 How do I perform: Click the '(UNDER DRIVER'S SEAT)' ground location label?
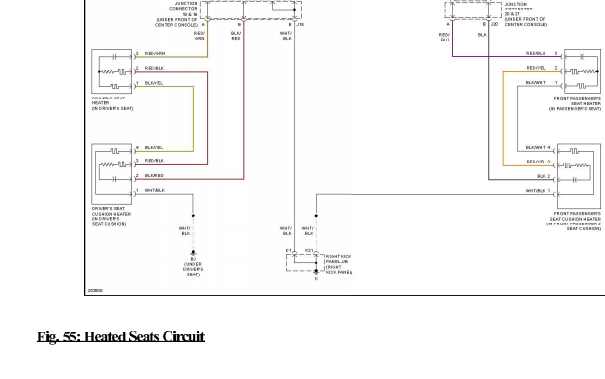point(193,269)
